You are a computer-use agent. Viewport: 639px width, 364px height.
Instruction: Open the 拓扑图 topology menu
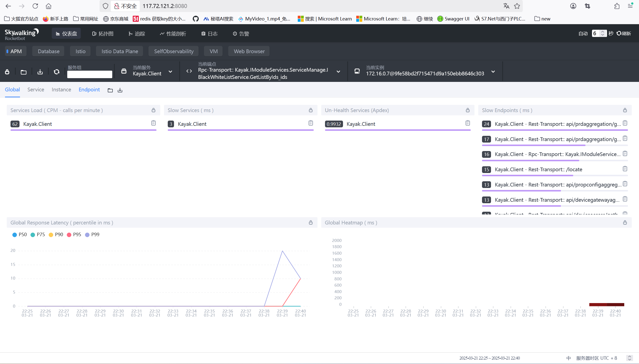[x=103, y=33]
